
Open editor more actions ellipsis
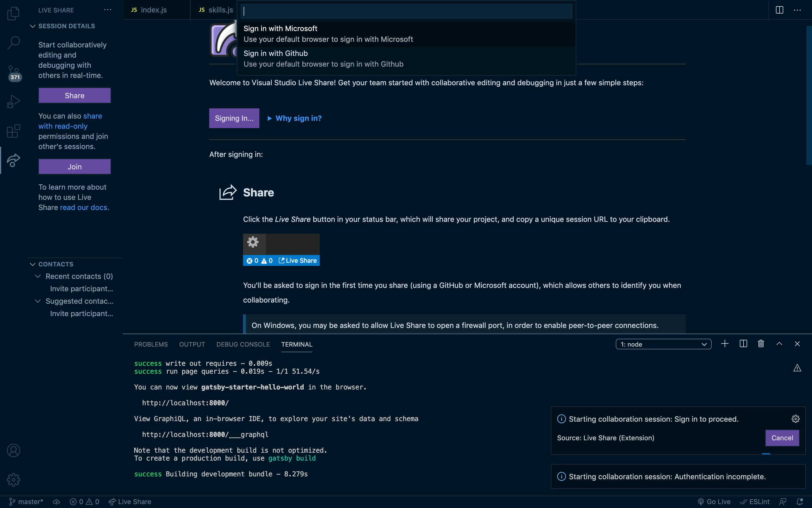[x=797, y=10]
